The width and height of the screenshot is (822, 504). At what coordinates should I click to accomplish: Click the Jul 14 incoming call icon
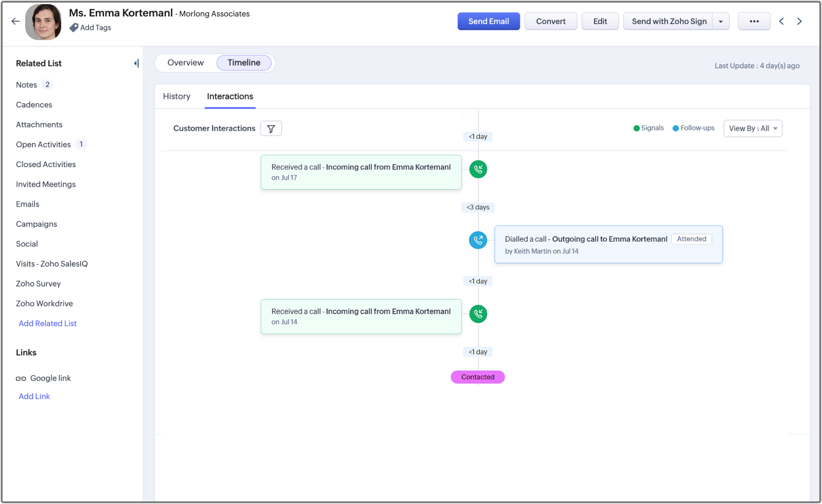tap(478, 314)
